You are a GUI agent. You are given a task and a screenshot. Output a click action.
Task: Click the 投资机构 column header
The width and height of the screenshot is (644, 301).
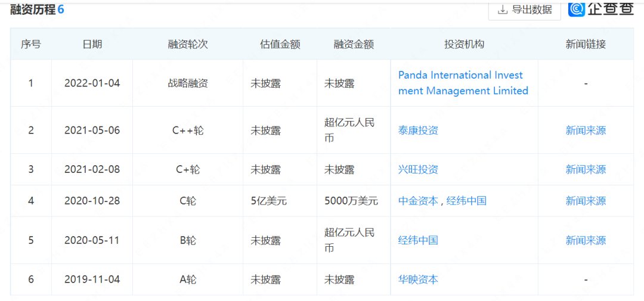[x=464, y=44]
